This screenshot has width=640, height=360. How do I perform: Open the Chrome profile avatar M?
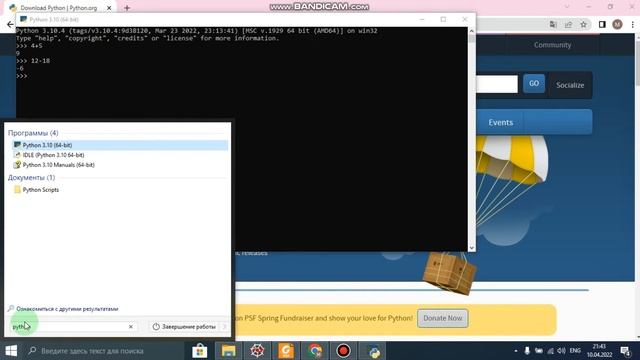(617, 24)
